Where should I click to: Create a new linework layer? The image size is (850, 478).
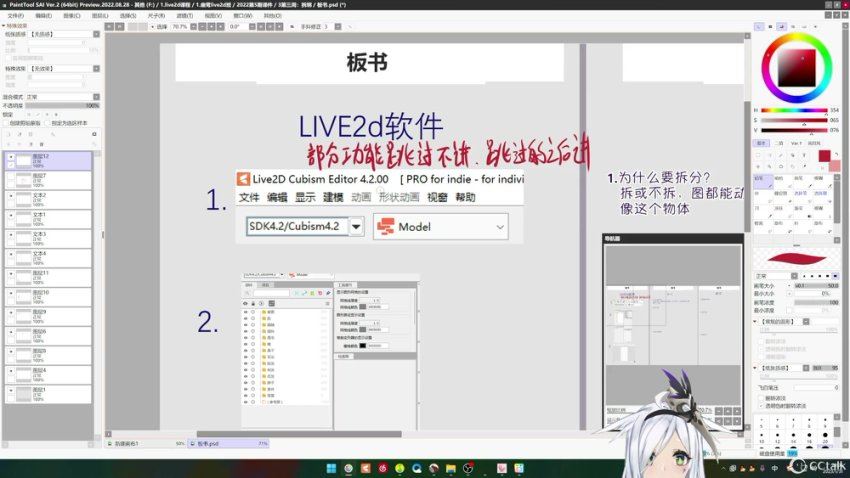coord(20,134)
